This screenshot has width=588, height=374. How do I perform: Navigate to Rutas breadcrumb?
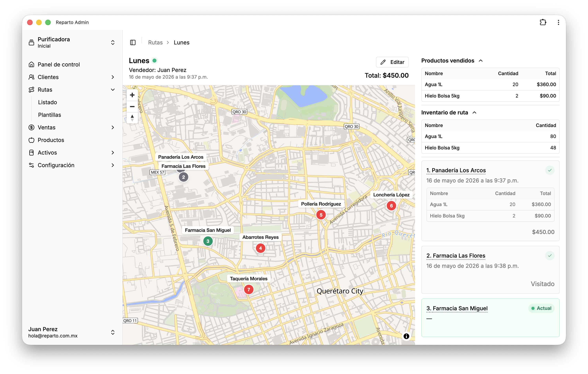point(155,42)
